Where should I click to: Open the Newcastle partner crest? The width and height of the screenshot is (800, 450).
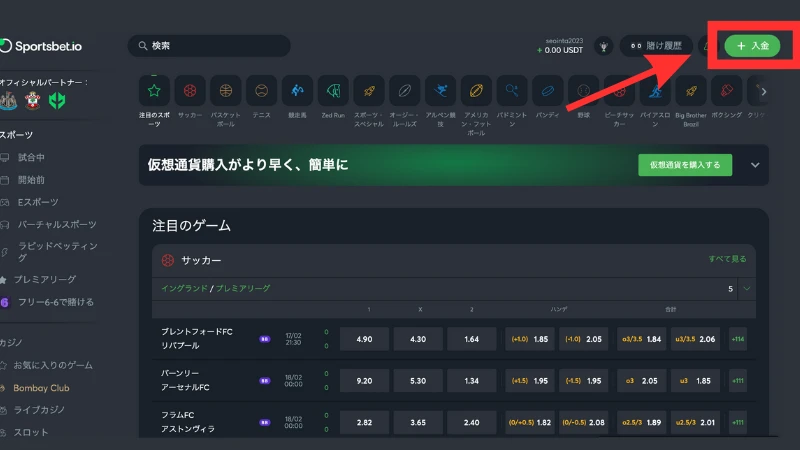pyautogui.click(x=8, y=101)
